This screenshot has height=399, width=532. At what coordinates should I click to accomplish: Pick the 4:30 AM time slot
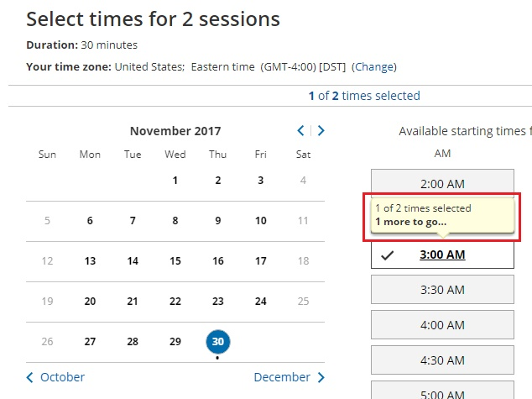tap(442, 360)
